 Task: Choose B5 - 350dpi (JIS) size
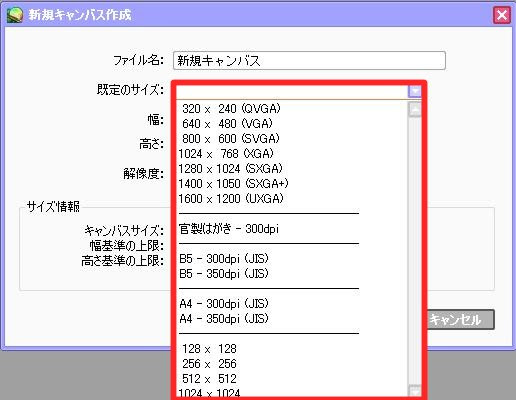pyautogui.click(x=224, y=274)
